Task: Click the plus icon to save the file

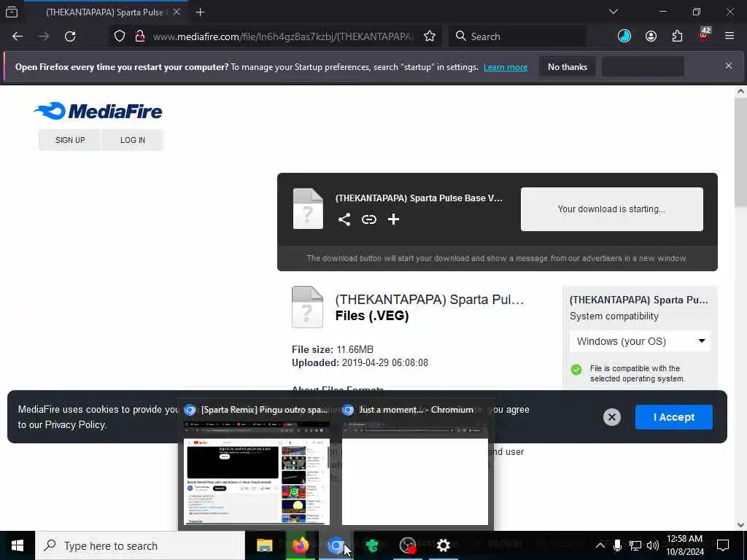Action: (393, 219)
